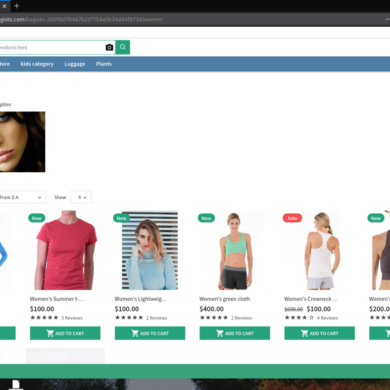The height and width of the screenshot is (390, 390).
Task: Click star rating of Women's Summer t-shirt
Action: tap(44, 318)
